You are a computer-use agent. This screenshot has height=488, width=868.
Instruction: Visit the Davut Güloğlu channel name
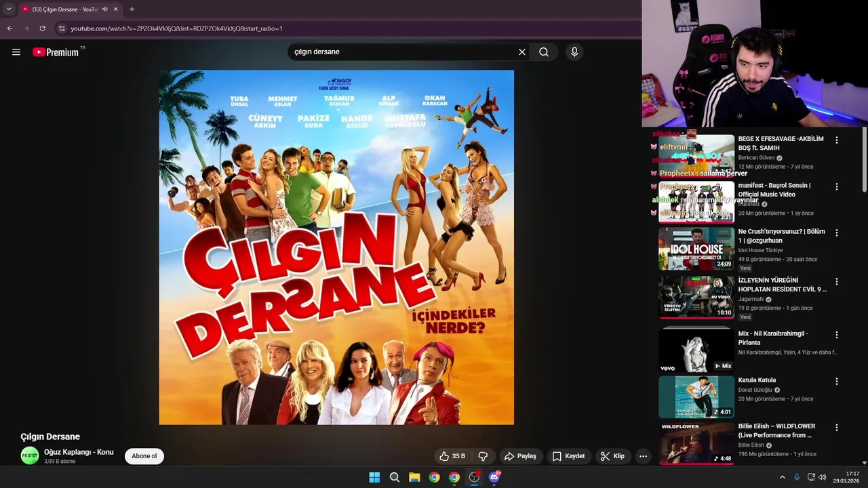pyautogui.click(x=755, y=390)
